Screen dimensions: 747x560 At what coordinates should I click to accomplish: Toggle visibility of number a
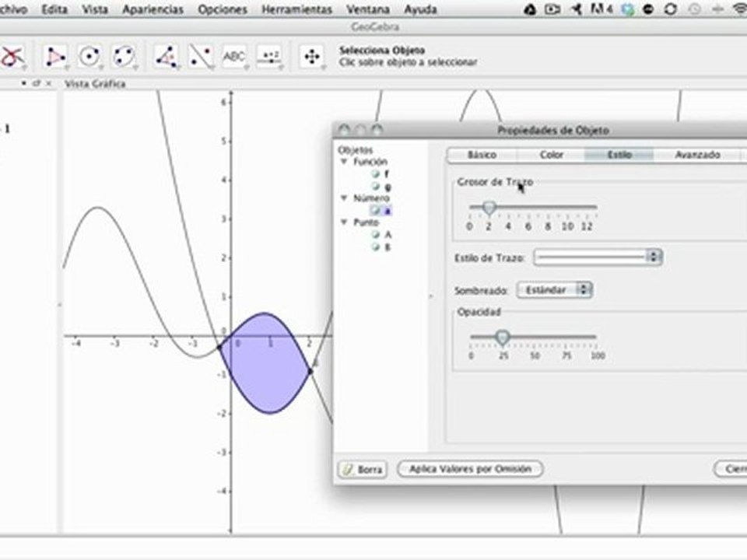point(375,210)
